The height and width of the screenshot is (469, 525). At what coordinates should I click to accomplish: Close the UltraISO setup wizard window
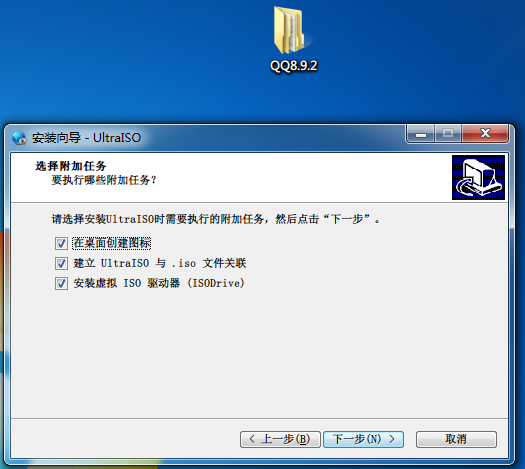click(x=485, y=134)
